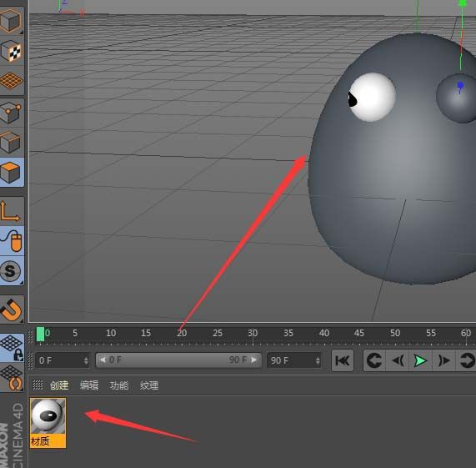The height and width of the screenshot is (468, 476).
Task: Open the 编辑 menu in material manager
Action: click(89, 385)
